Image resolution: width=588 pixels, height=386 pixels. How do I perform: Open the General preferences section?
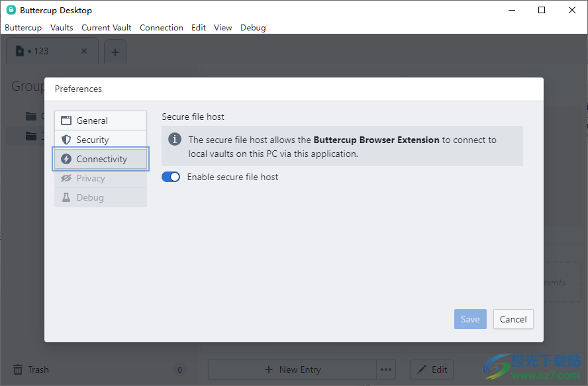pyautogui.click(x=101, y=121)
